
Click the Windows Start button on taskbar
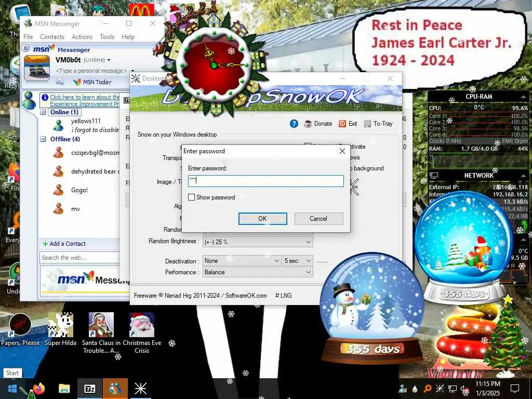(12, 389)
